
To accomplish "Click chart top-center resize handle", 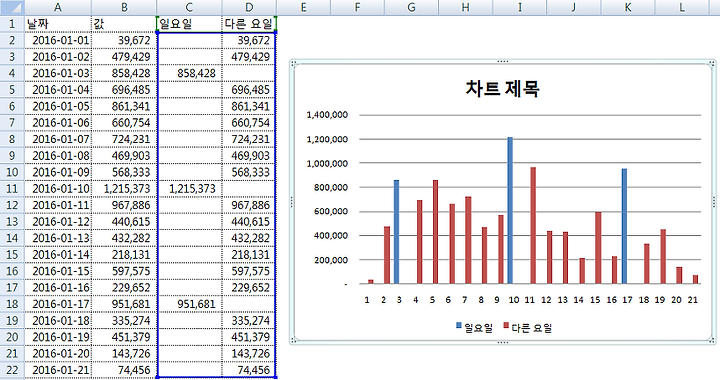I will coord(503,61).
